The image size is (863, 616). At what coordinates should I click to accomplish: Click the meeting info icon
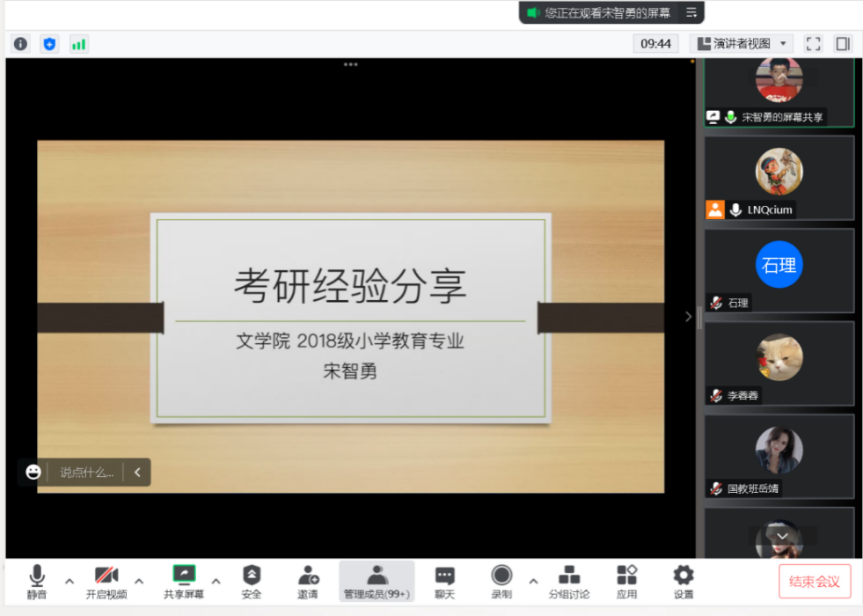coord(20,44)
